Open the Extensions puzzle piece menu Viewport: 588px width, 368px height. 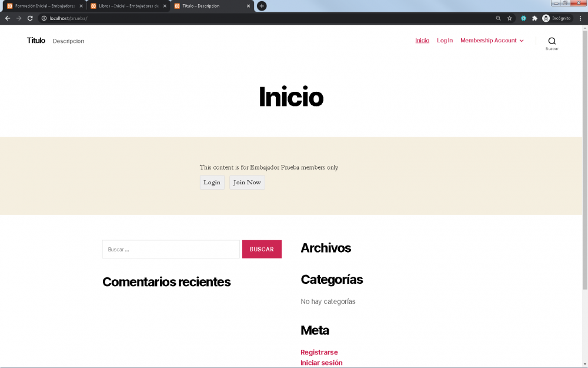point(534,18)
